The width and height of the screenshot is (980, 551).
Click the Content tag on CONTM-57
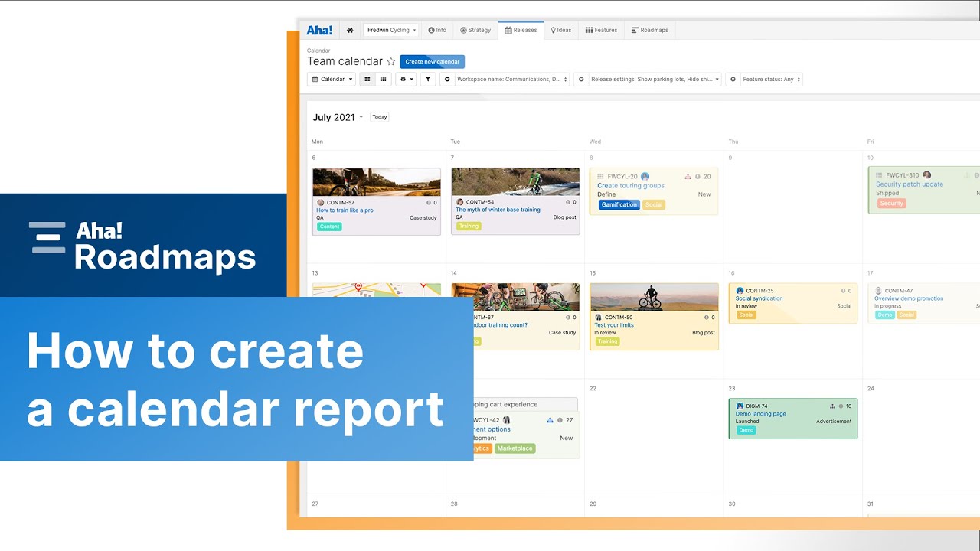point(329,227)
